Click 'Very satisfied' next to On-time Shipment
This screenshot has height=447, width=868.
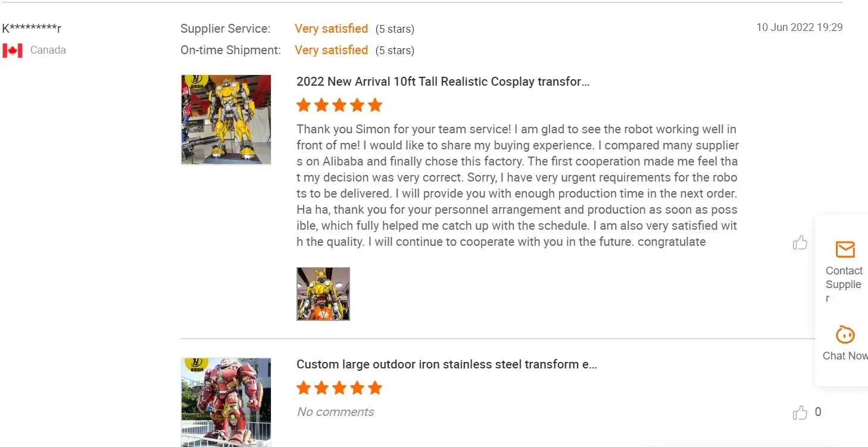331,50
